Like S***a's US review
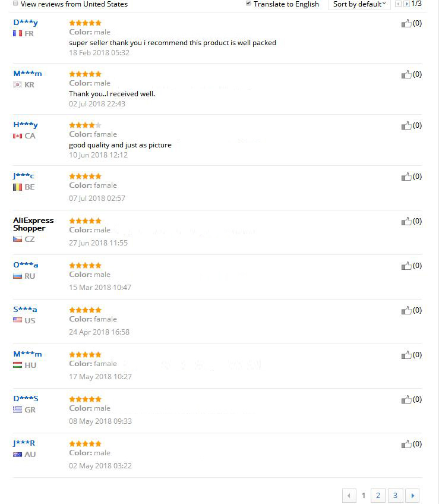Viewport: 439px width, 504px height. (406, 311)
